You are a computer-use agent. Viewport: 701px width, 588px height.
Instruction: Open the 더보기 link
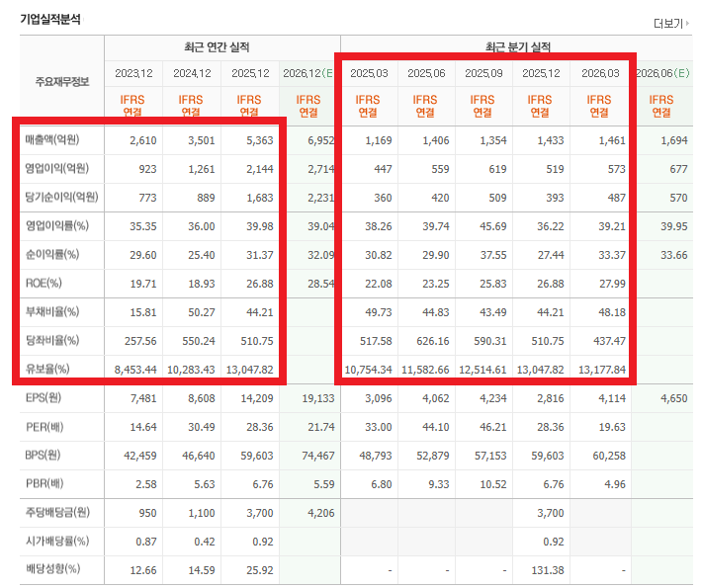coord(668,24)
